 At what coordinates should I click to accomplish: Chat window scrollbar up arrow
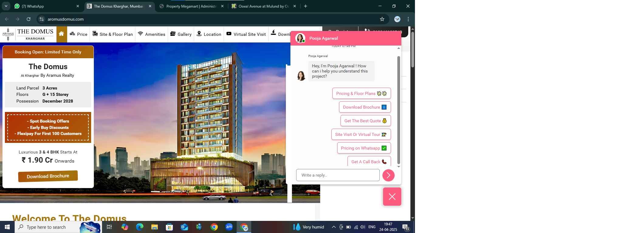click(399, 48)
